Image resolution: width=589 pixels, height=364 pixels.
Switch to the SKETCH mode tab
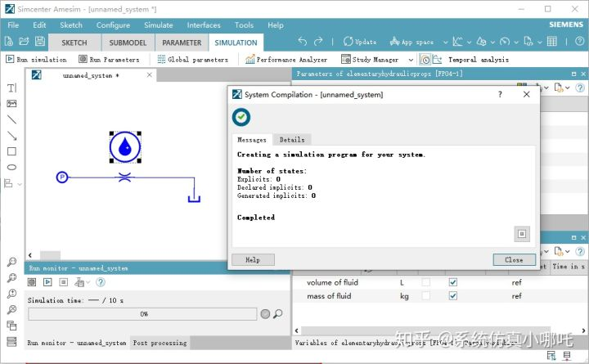click(74, 43)
